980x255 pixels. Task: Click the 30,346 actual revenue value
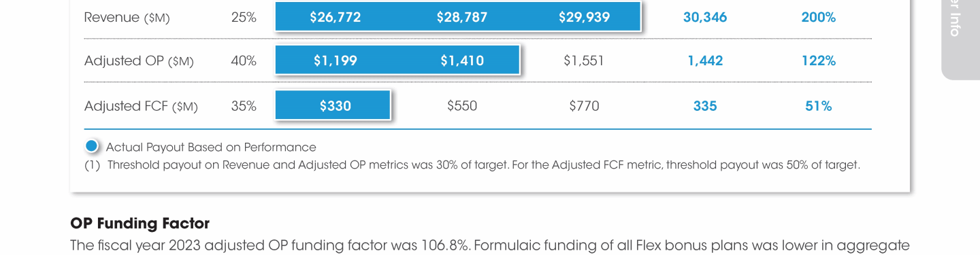pyautogui.click(x=705, y=17)
